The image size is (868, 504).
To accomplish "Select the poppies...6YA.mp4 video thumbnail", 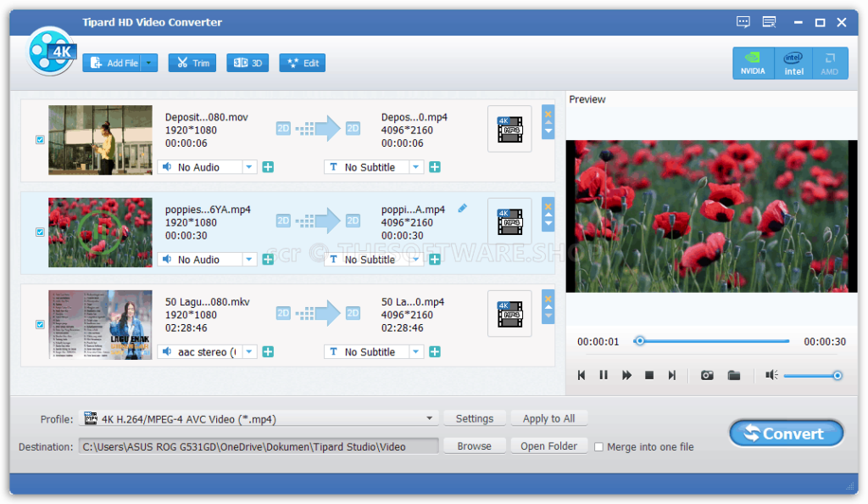I will point(100,232).
